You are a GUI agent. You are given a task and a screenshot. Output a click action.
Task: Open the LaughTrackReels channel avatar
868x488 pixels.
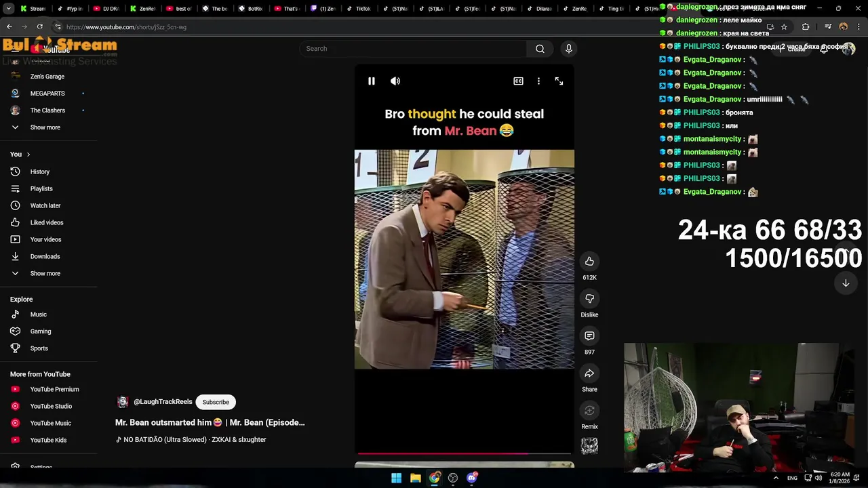pyautogui.click(x=123, y=402)
